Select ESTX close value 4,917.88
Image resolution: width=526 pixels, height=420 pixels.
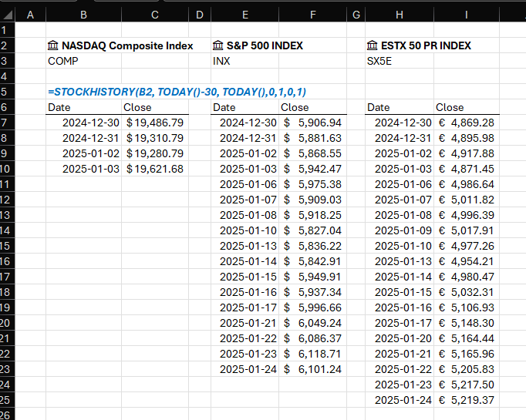(x=467, y=153)
